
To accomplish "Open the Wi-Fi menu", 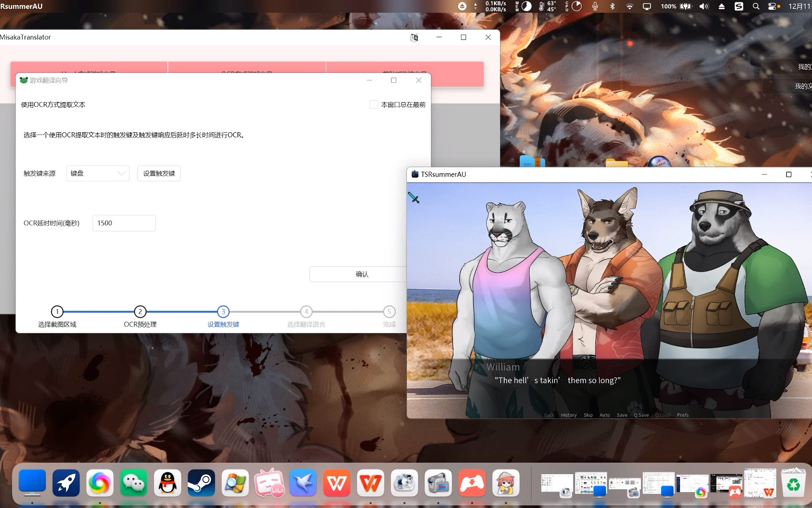I will (x=630, y=6).
